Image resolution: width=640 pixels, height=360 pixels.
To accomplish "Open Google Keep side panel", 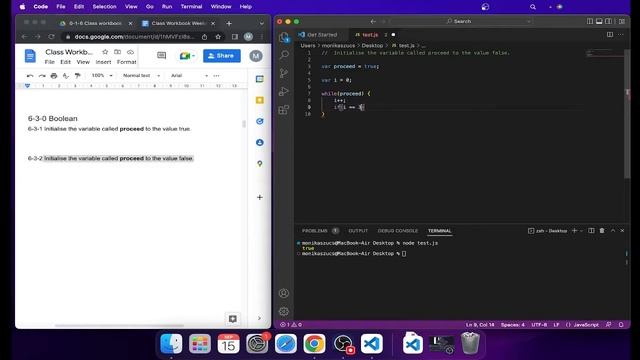I will click(260, 100).
